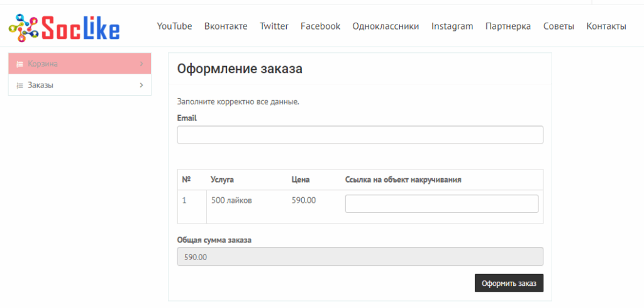Select Instagram in the top navigation
The image size is (644, 308).
(x=452, y=26)
